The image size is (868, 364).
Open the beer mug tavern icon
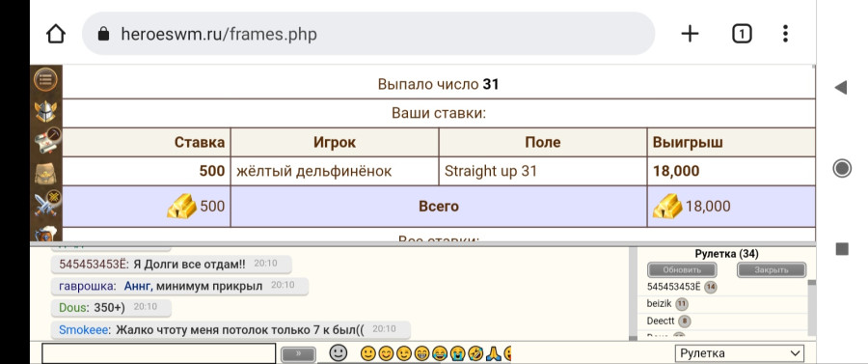click(45, 235)
